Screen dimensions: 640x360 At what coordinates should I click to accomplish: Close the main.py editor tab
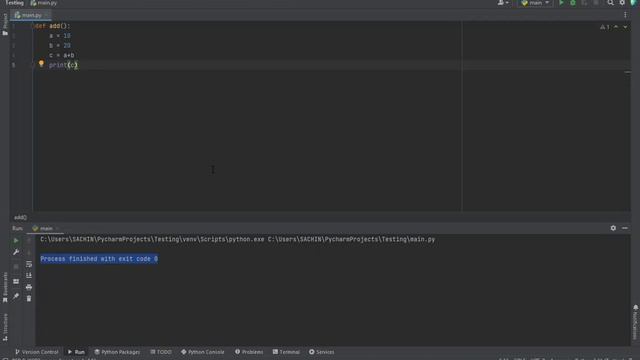click(47, 15)
